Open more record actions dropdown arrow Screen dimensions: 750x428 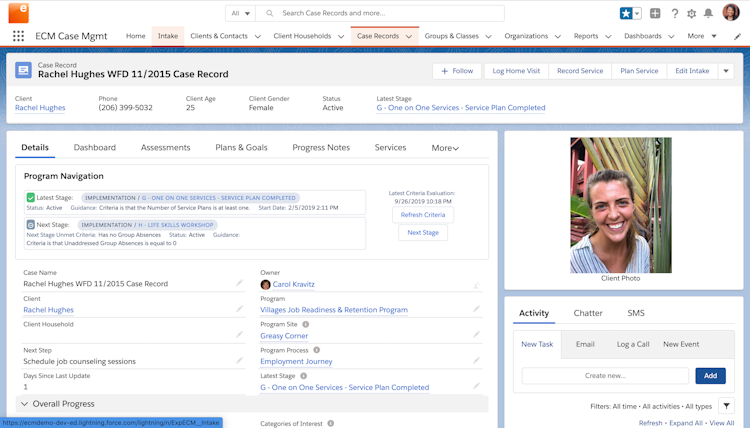(x=726, y=71)
